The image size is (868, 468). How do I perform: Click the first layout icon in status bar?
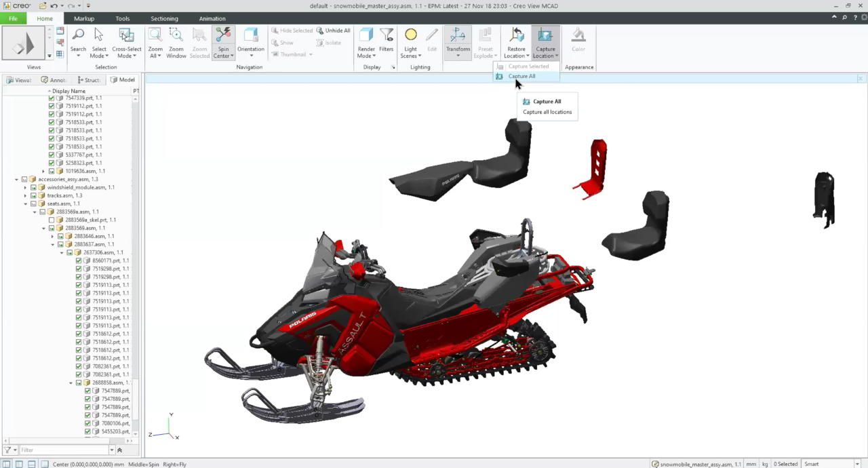[x=6, y=464]
